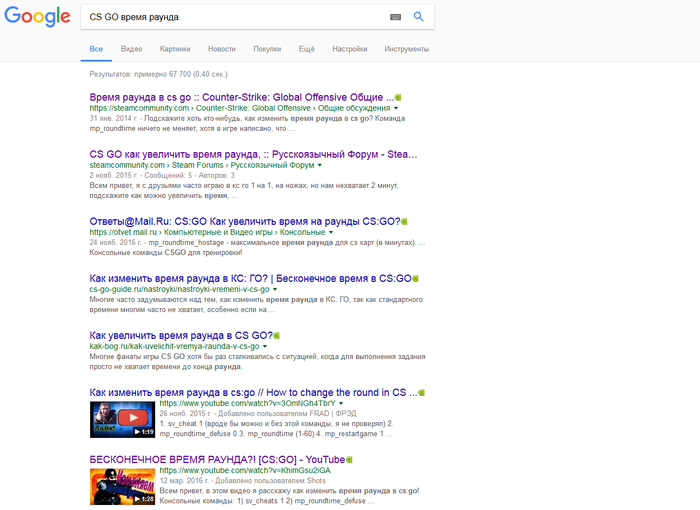700x510 pixels.
Task: Open the 'Настройки' menu
Action: 350,49
